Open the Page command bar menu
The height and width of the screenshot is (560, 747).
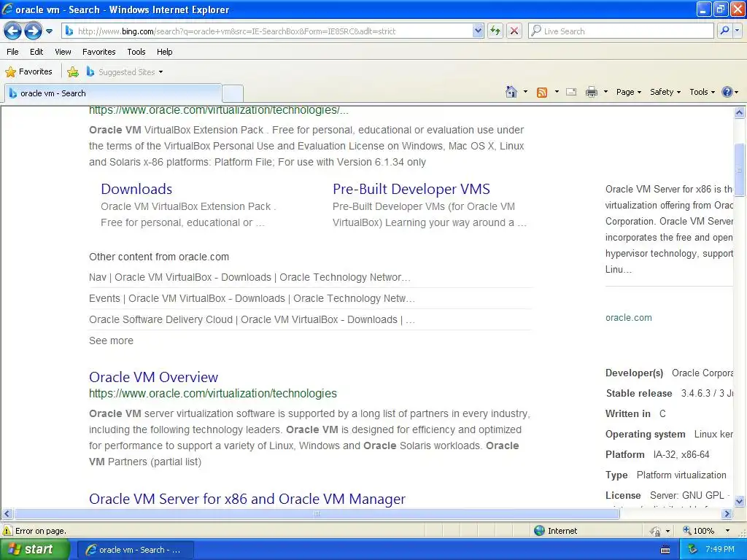point(628,92)
